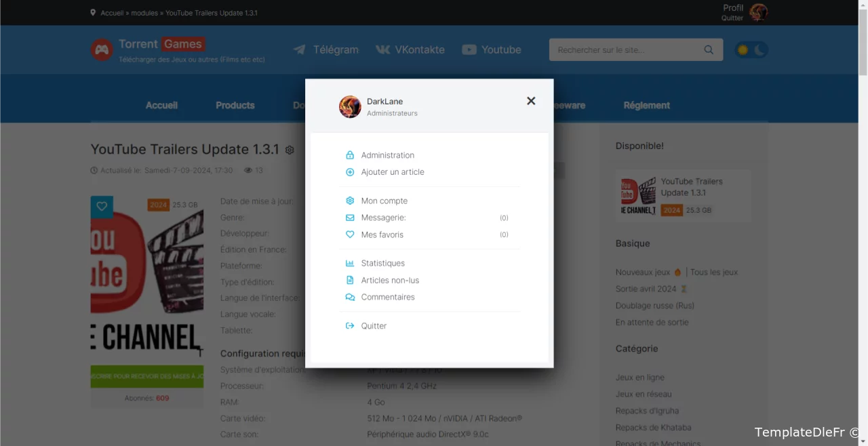The image size is (868, 446).
Task: Click the magnifier search button
Action: 709,49
